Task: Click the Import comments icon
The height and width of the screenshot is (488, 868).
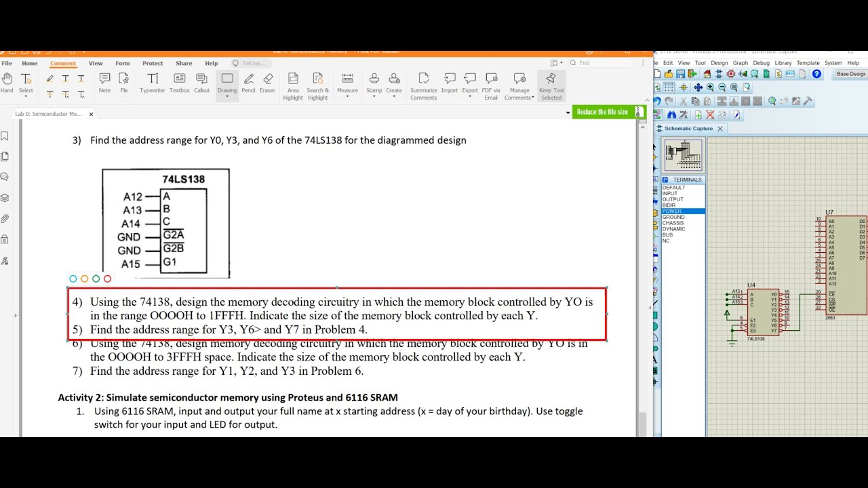Action: [x=450, y=83]
